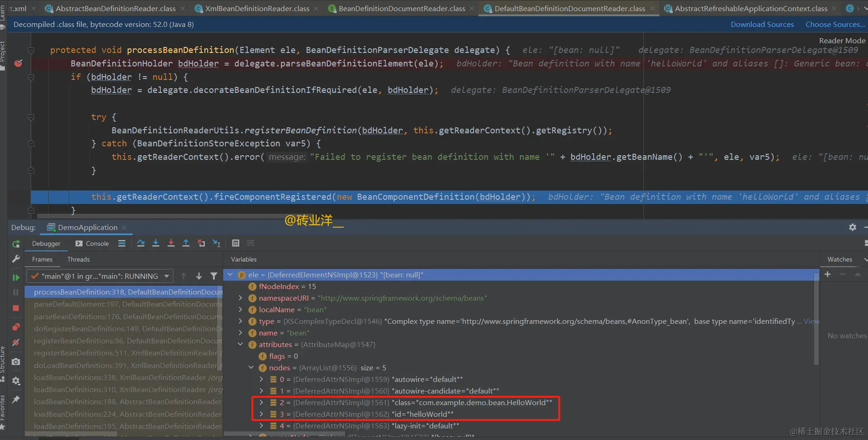Close the AbstractBeanDefinitionReader.class tab
Image resolution: width=868 pixels, height=440 pixels.
pos(183,8)
